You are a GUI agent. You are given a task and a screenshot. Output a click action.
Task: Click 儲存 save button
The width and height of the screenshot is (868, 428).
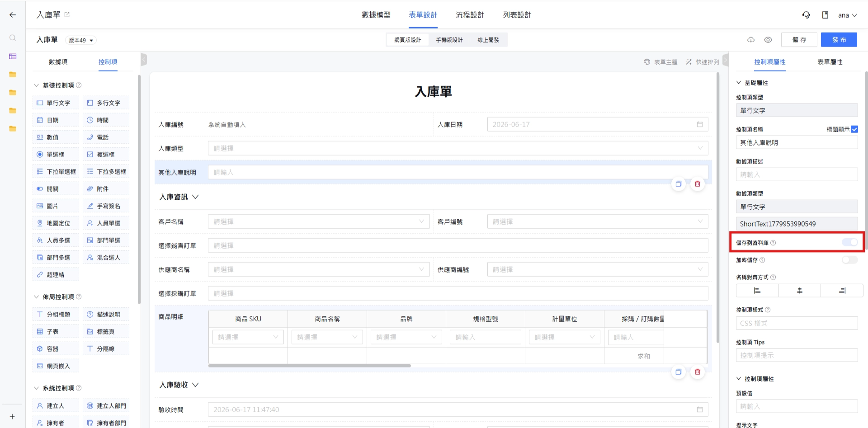pyautogui.click(x=799, y=40)
